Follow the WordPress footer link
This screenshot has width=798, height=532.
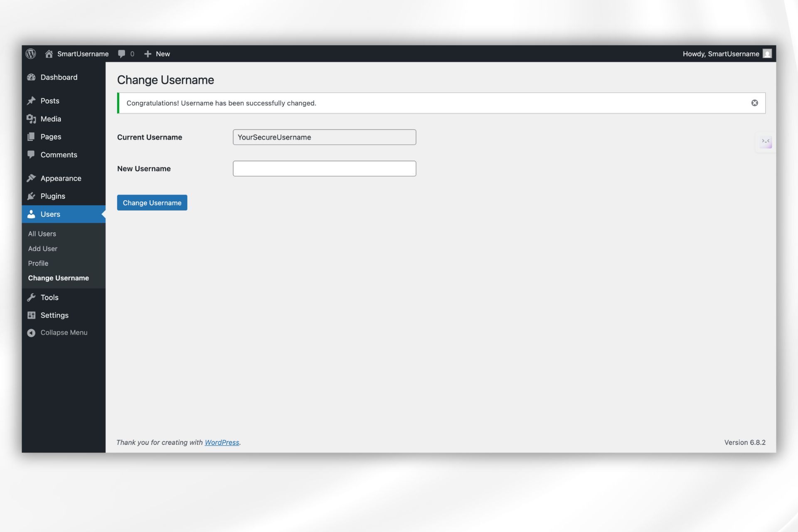[222, 442]
